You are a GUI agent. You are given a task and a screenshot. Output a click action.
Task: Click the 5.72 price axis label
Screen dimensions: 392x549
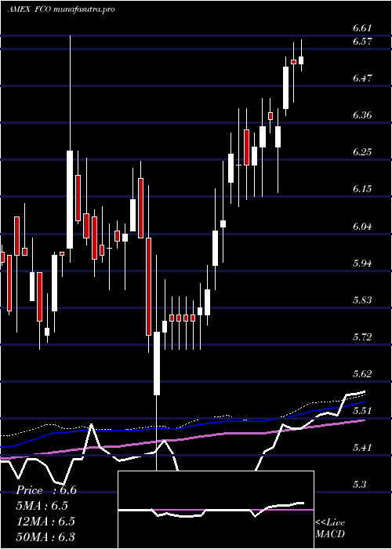click(x=362, y=337)
